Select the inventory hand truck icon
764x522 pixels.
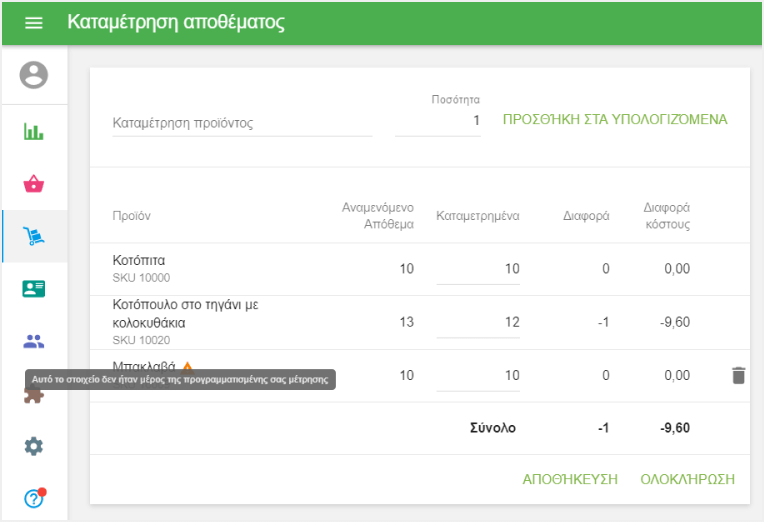(x=34, y=237)
